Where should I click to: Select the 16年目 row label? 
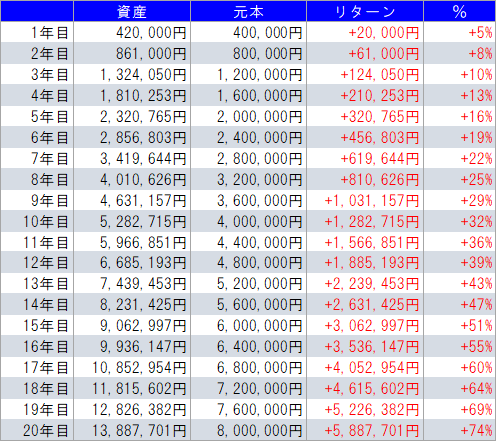pos(46,347)
